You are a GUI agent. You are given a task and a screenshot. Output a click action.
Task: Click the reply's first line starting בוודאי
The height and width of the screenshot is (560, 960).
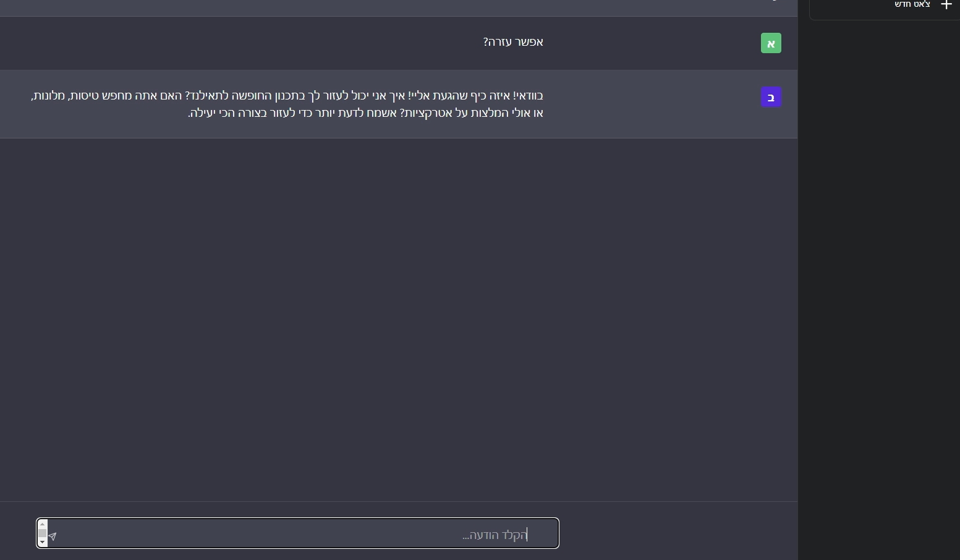point(287,96)
